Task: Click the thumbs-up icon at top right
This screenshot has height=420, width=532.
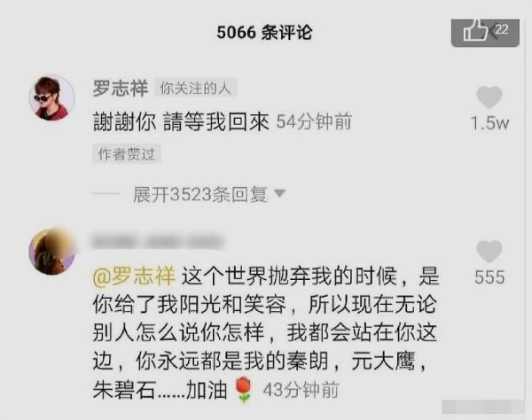Action: [x=475, y=30]
